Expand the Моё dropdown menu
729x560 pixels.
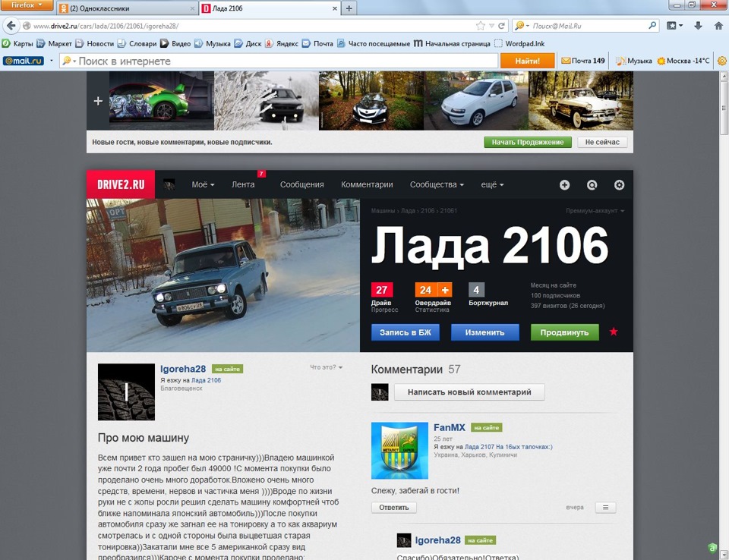pyautogui.click(x=203, y=184)
